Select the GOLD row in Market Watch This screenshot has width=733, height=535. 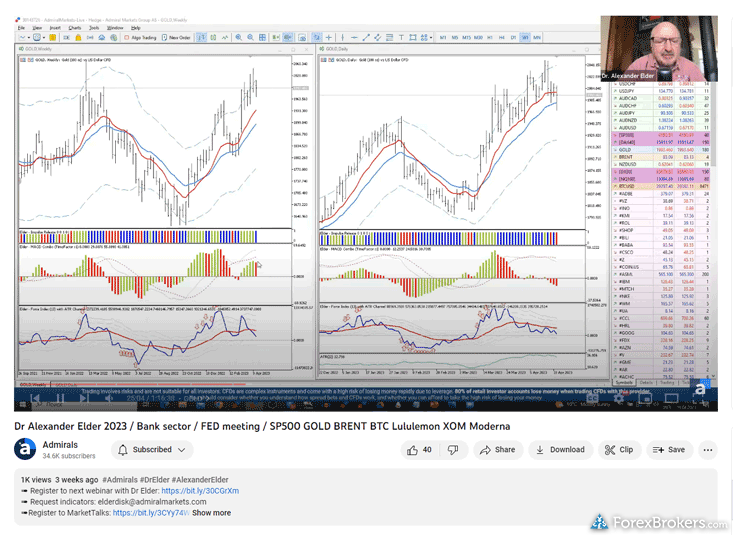[x=661, y=150]
